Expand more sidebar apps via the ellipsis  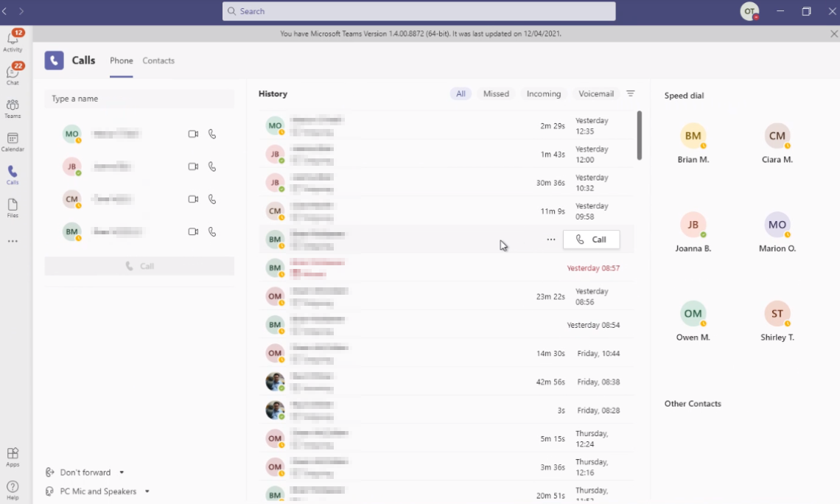13,240
